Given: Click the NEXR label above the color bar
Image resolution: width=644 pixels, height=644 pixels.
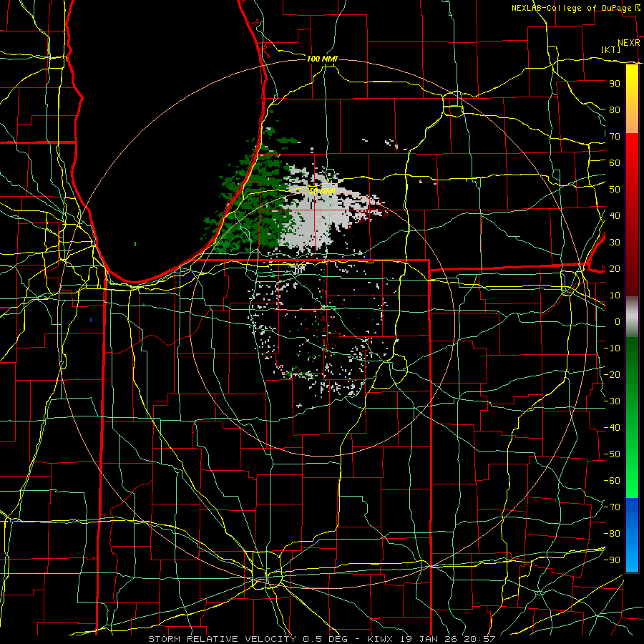Looking at the screenshot, I should [629, 43].
